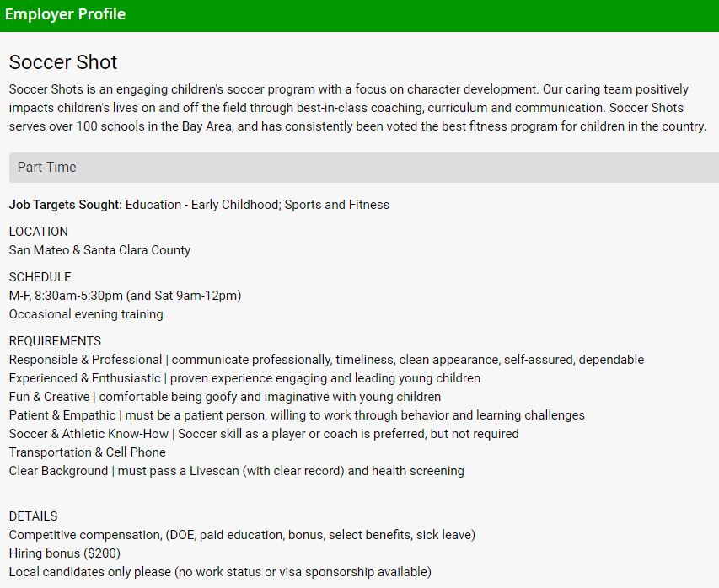The width and height of the screenshot is (719, 588).
Task: Click the Soccer & Athletic Know-How line
Action: (x=264, y=434)
